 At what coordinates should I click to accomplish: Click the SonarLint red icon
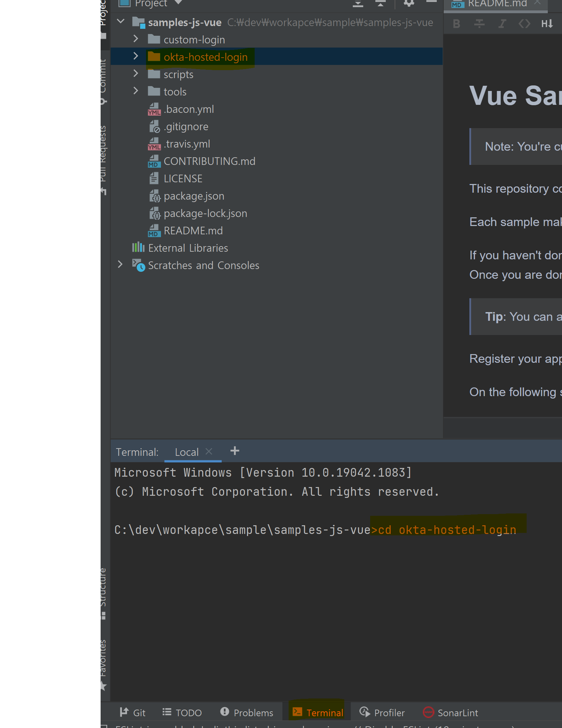click(428, 712)
